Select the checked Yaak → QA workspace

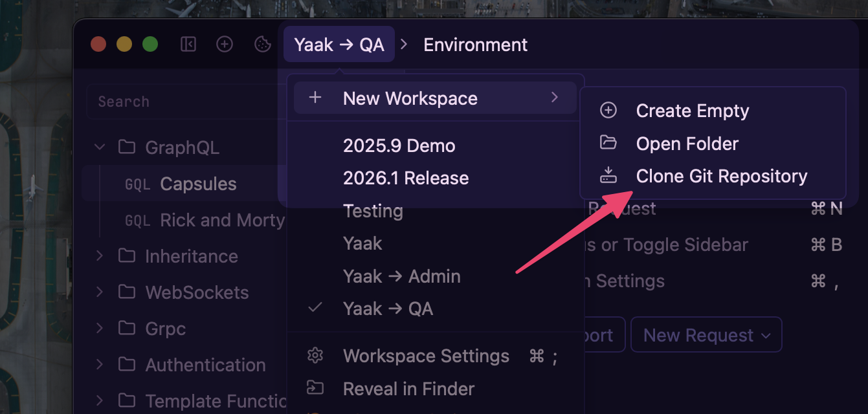pos(388,309)
